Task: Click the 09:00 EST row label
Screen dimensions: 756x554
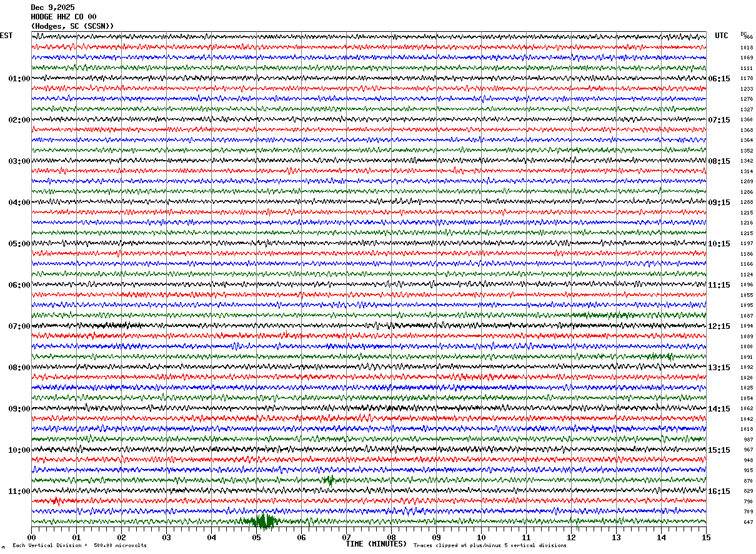Action: click(x=19, y=409)
